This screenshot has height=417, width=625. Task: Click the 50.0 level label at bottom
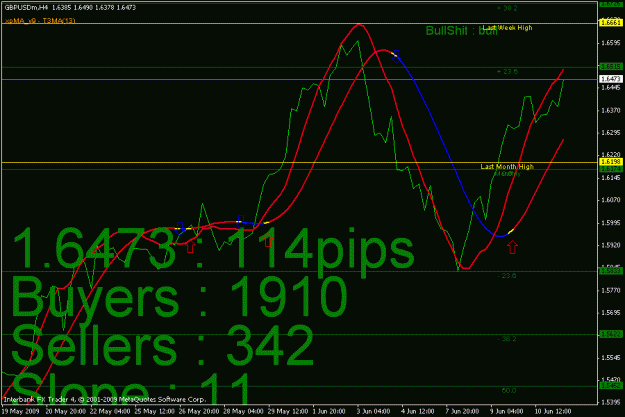tap(509, 390)
